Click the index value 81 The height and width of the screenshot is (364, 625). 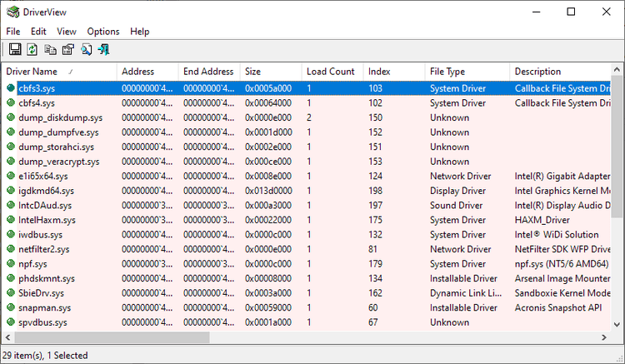click(x=372, y=249)
